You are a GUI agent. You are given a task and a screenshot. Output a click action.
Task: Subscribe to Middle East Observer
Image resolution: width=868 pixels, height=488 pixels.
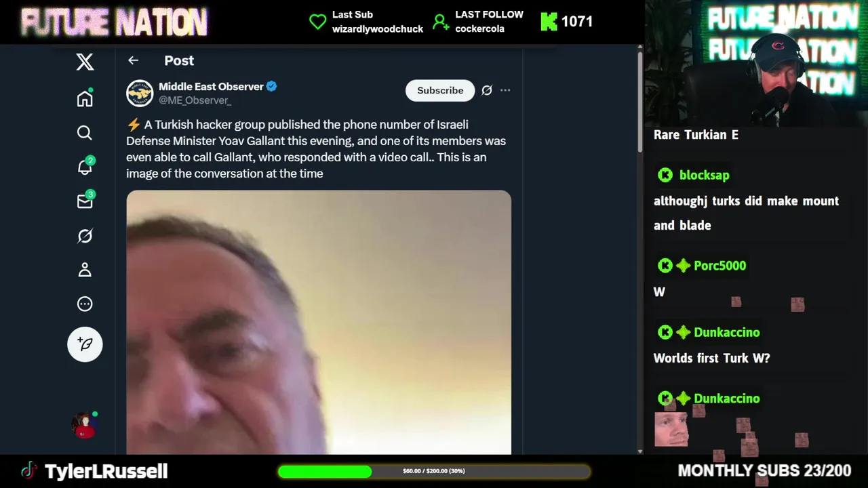pyautogui.click(x=440, y=90)
